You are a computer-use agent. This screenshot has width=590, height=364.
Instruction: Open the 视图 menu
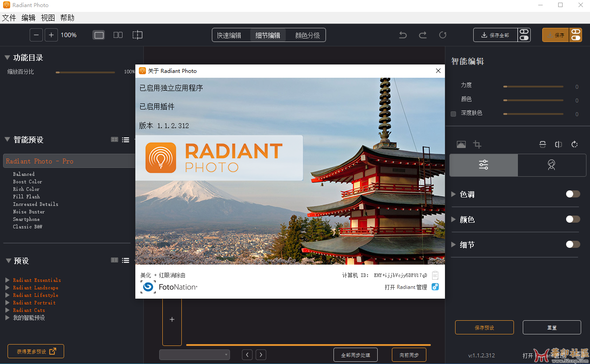point(48,18)
